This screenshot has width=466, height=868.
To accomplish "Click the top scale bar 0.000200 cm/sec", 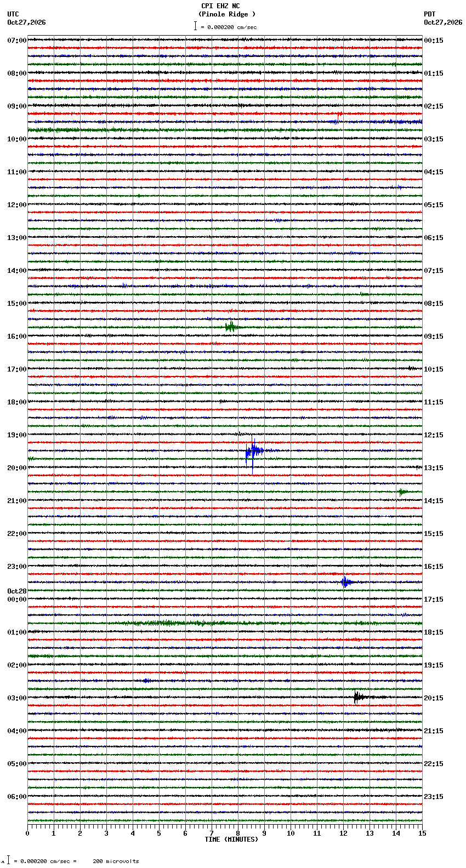I will point(225,27).
